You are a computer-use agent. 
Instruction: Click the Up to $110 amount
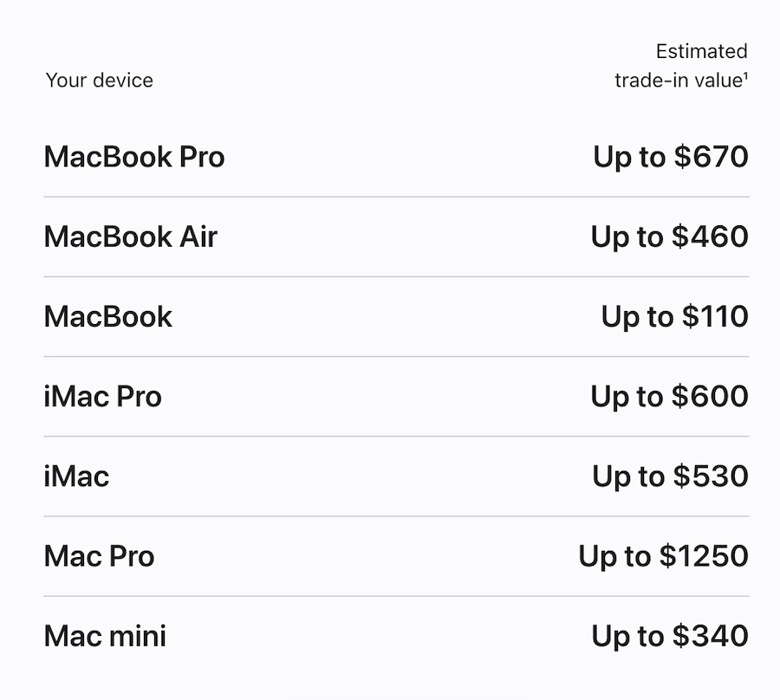click(x=674, y=316)
